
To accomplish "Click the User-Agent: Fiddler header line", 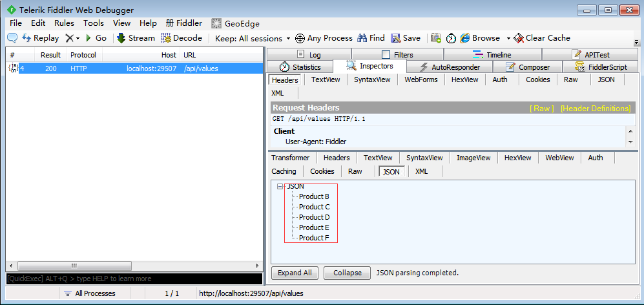I will (x=316, y=142).
